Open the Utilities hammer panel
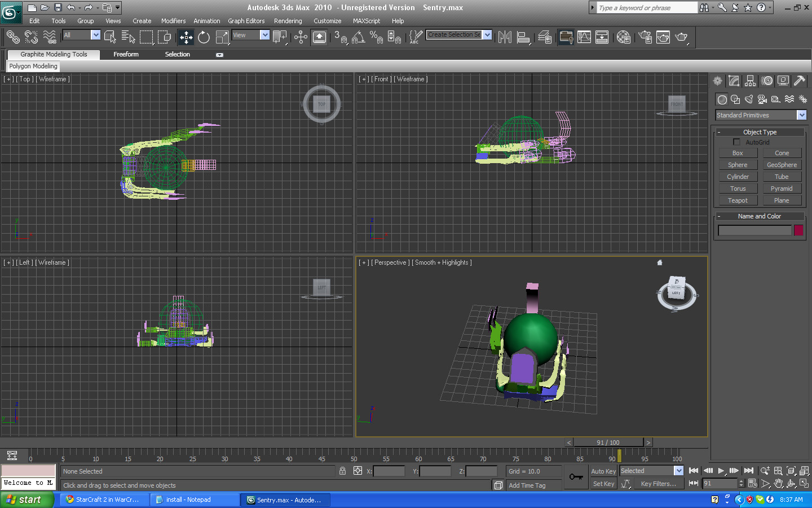 pos(799,81)
